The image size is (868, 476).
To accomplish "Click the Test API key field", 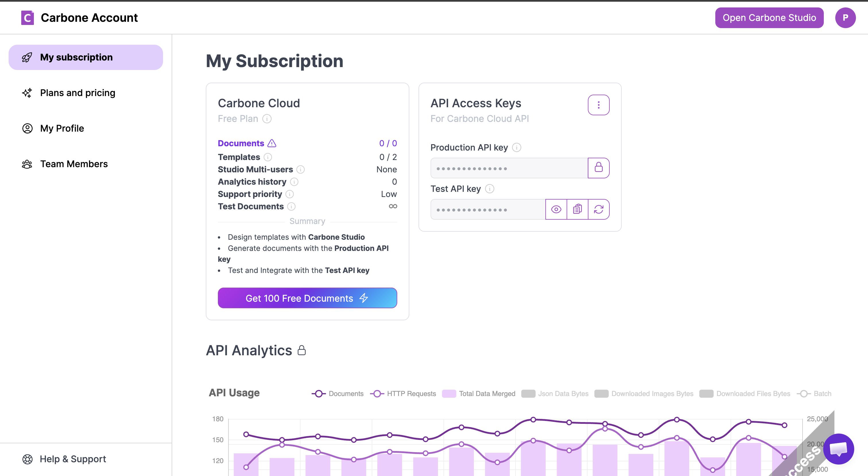I will [x=488, y=209].
